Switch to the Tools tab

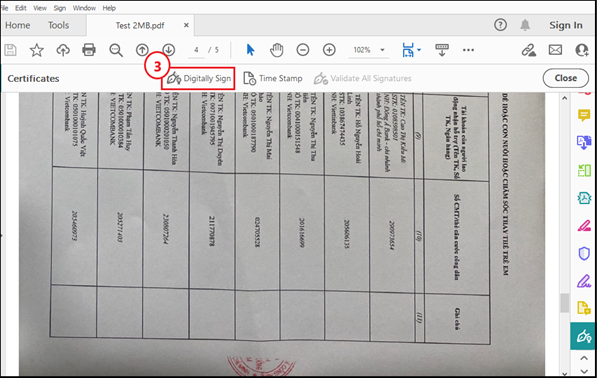pyautogui.click(x=59, y=26)
